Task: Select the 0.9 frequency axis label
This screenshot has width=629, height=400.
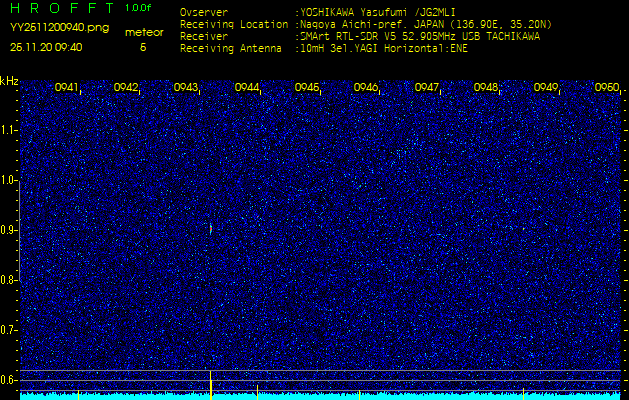Action: (x=9, y=230)
